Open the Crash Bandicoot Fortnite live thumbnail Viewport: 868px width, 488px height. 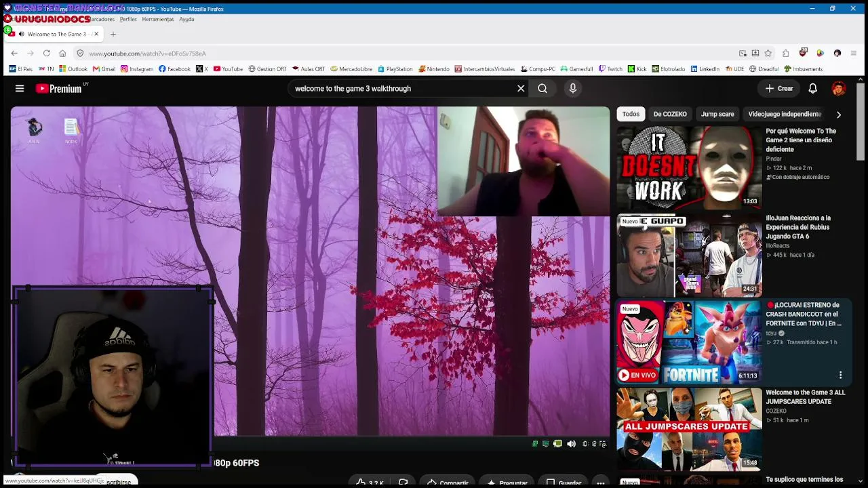click(689, 342)
